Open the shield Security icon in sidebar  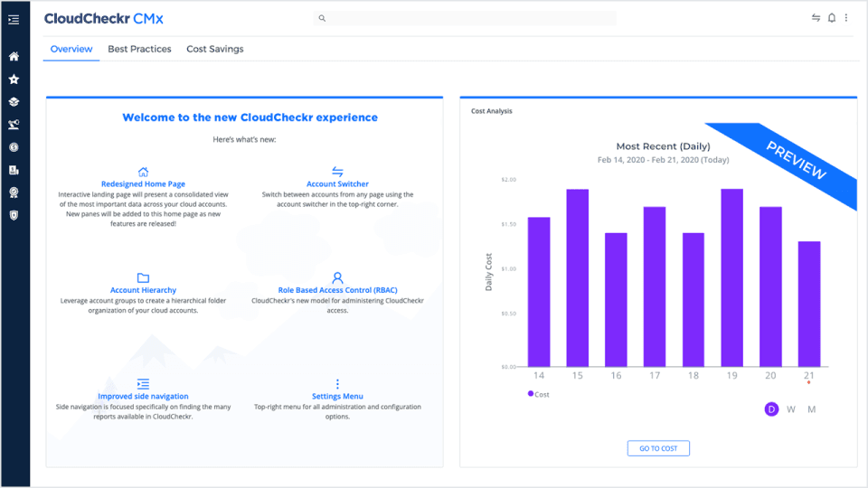click(x=14, y=215)
